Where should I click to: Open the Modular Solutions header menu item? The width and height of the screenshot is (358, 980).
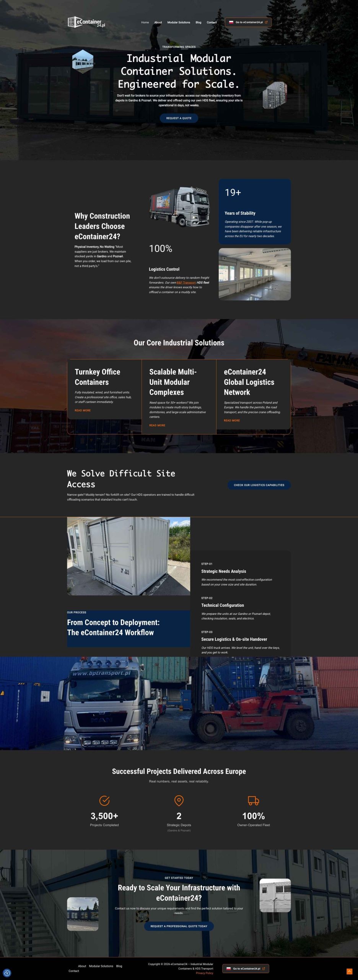point(179,23)
